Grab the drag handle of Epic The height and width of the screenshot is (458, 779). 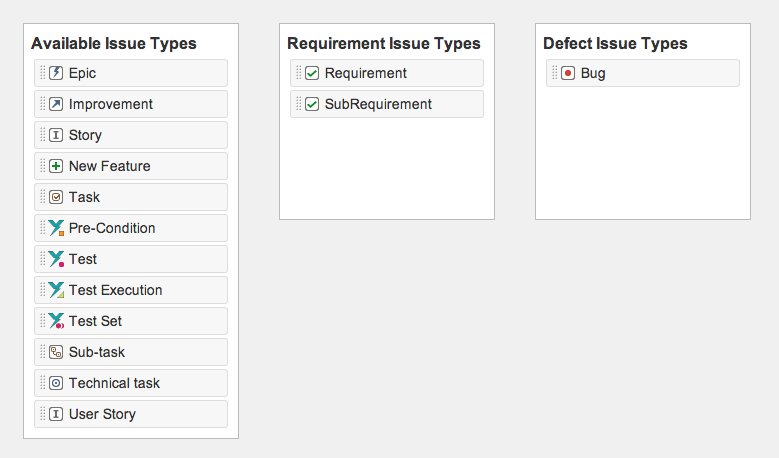[43, 73]
